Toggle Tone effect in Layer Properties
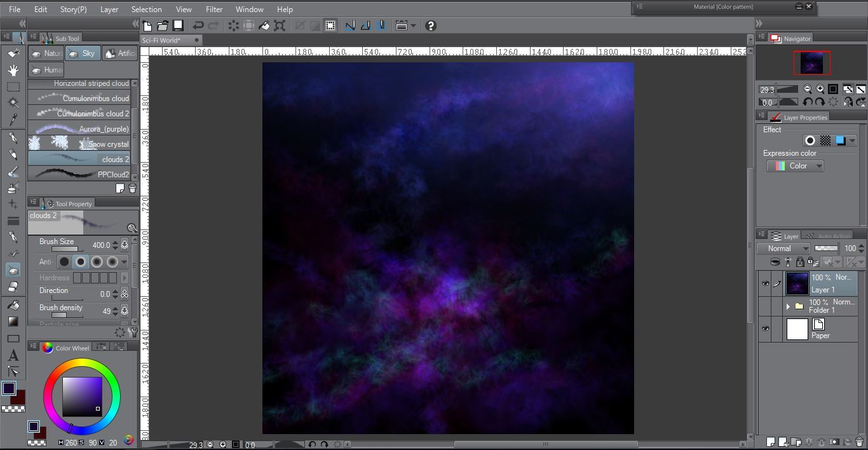The image size is (868, 450). (825, 140)
